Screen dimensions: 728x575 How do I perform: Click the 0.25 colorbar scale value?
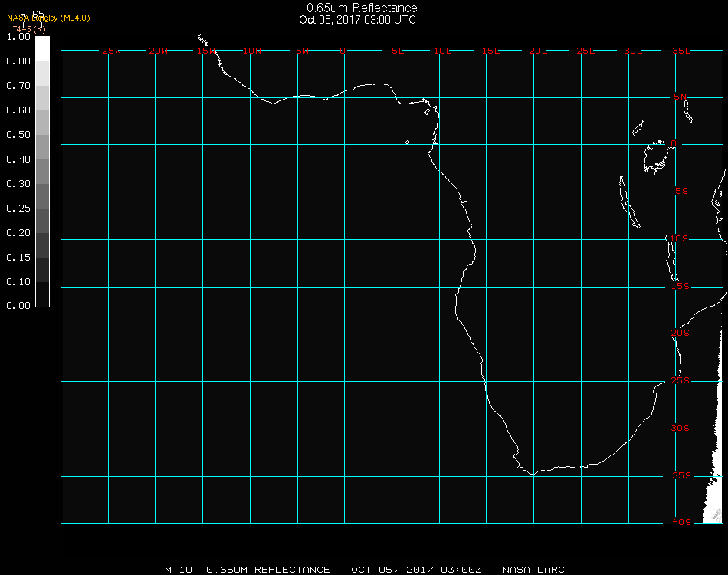pos(18,209)
